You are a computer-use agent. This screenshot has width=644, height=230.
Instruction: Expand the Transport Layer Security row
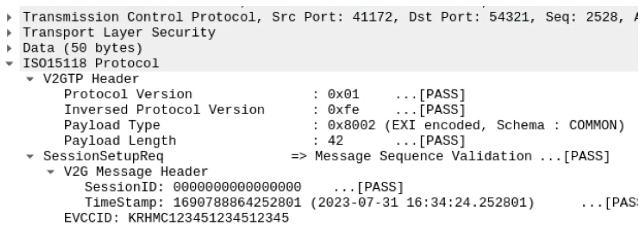click(9, 33)
